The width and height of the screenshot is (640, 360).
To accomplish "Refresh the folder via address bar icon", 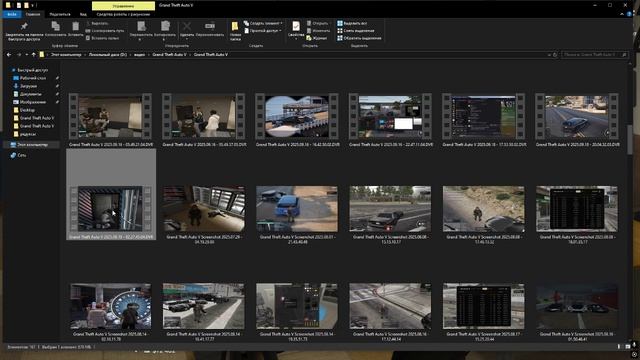I will click(555, 54).
